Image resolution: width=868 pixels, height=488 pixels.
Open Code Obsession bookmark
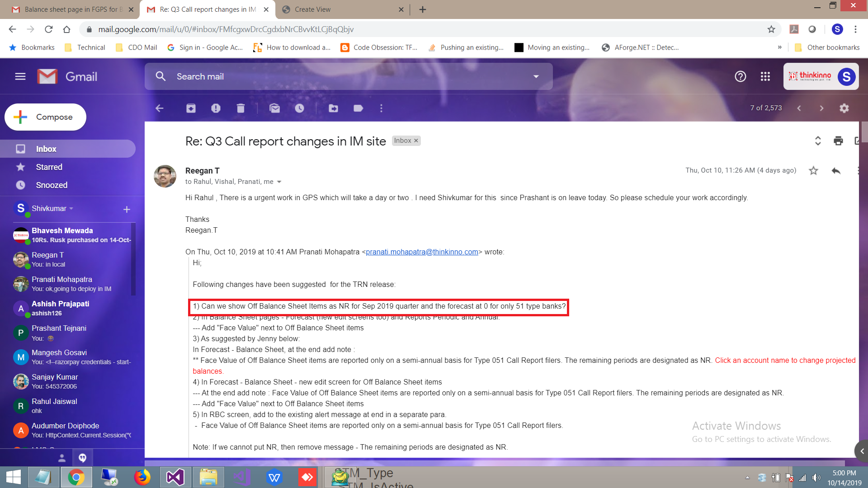379,47
